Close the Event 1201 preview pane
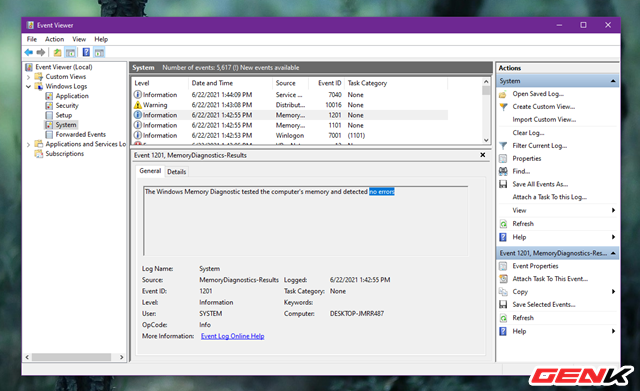This screenshot has width=640, height=391. 482,155
